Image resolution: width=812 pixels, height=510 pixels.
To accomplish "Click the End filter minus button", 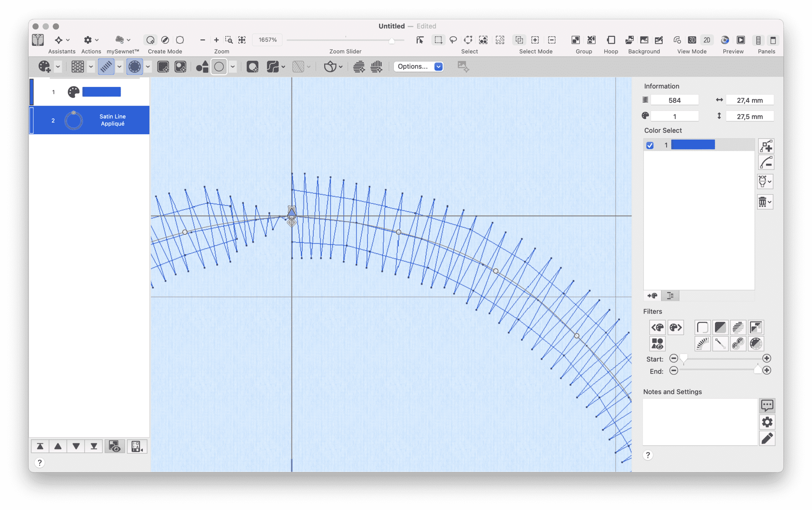I will (673, 370).
